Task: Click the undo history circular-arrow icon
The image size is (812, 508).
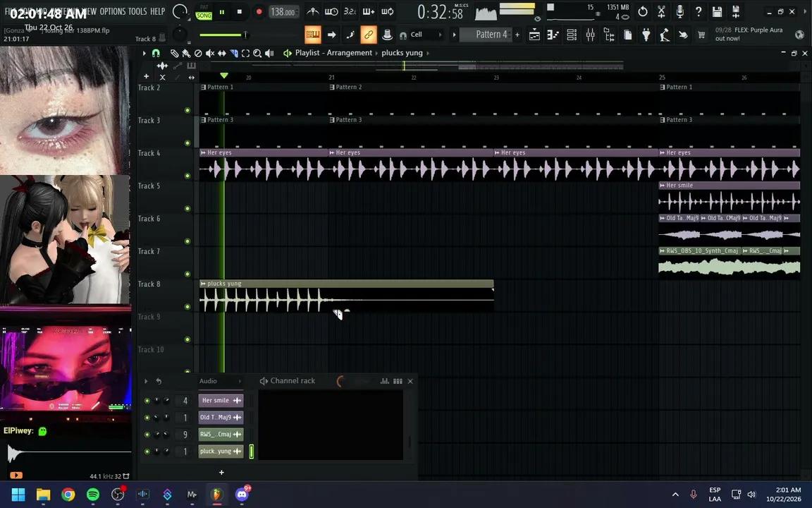Action: (x=643, y=11)
